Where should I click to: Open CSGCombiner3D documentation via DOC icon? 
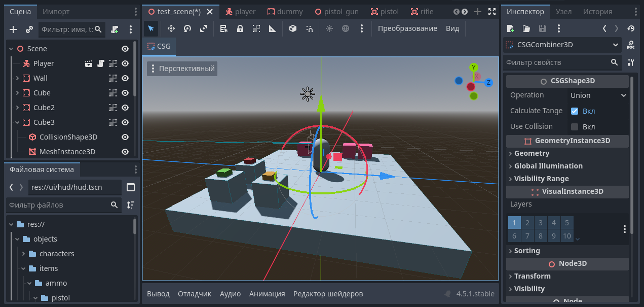click(630, 45)
